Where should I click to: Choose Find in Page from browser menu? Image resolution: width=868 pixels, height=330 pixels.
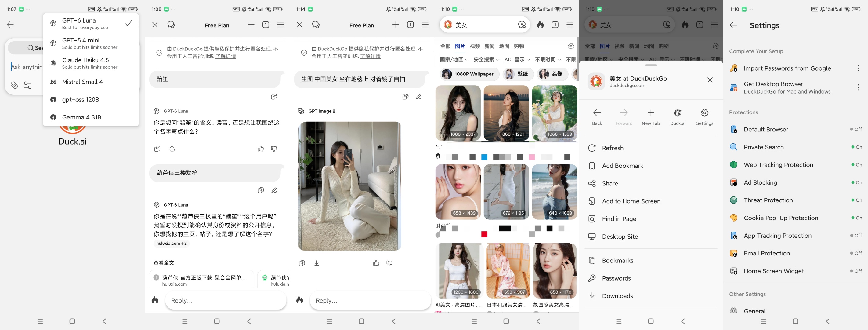651,219
